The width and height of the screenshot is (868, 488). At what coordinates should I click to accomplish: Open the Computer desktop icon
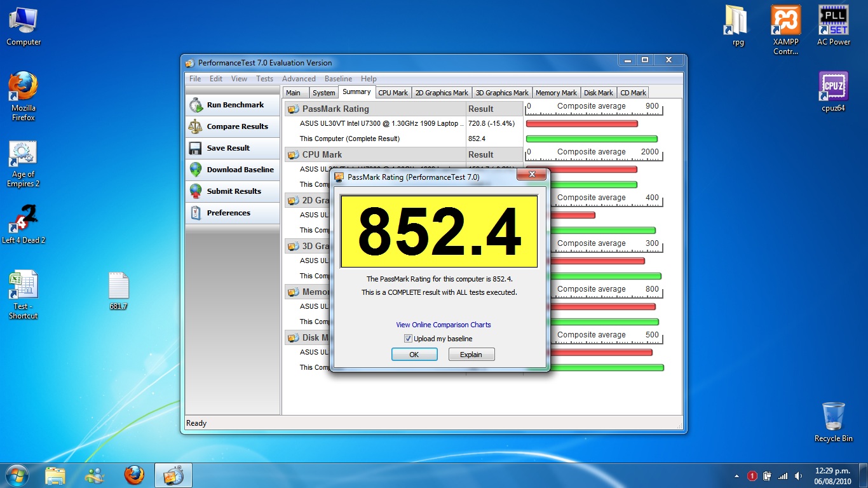24,27
